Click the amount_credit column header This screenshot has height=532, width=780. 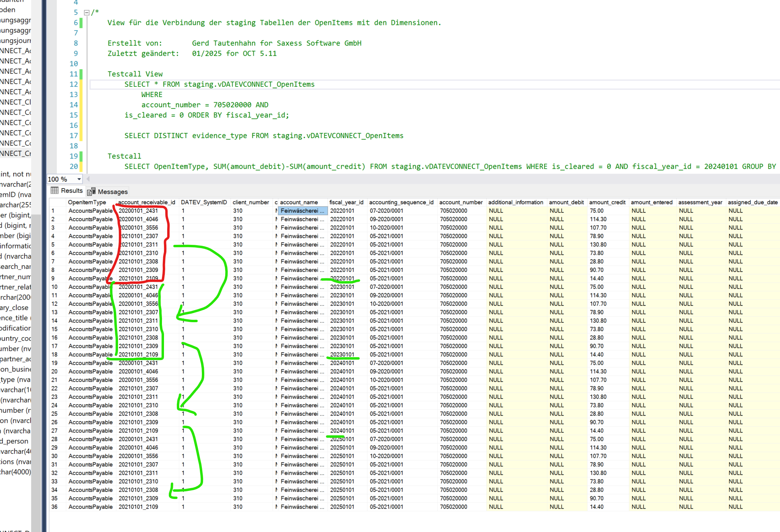[x=607, y=202]
